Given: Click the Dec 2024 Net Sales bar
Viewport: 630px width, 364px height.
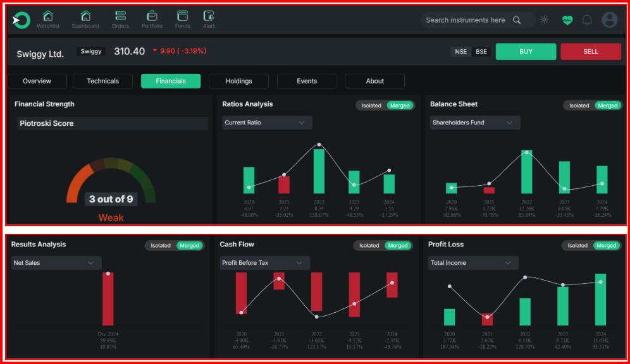Looking at the screenshot, I should [x=108, y=298].
